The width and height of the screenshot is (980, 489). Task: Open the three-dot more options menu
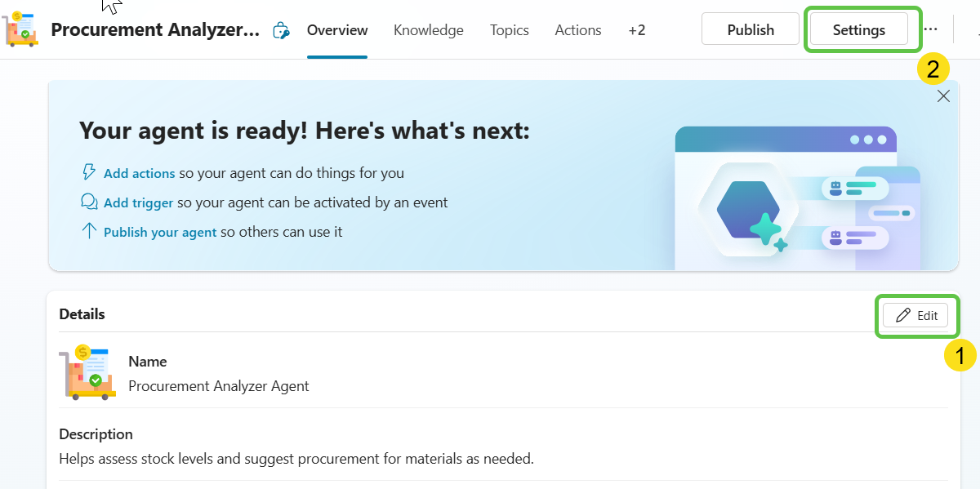pos(930,29)
